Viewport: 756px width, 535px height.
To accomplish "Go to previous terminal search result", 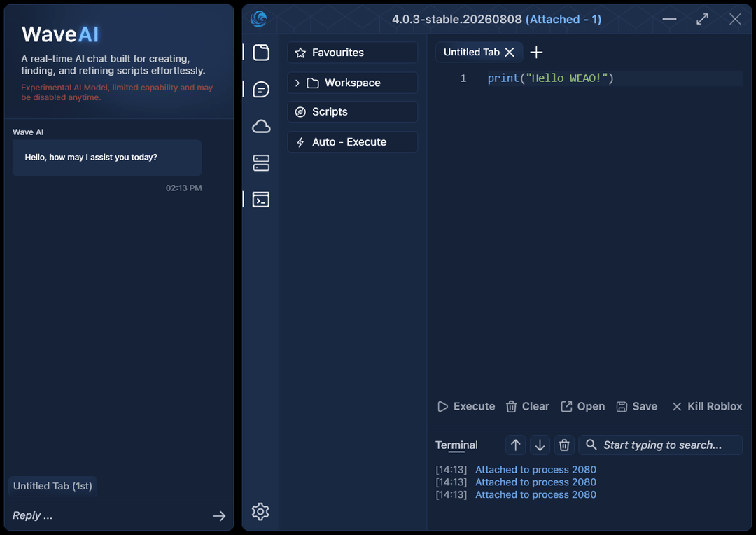I will (515, 445).
